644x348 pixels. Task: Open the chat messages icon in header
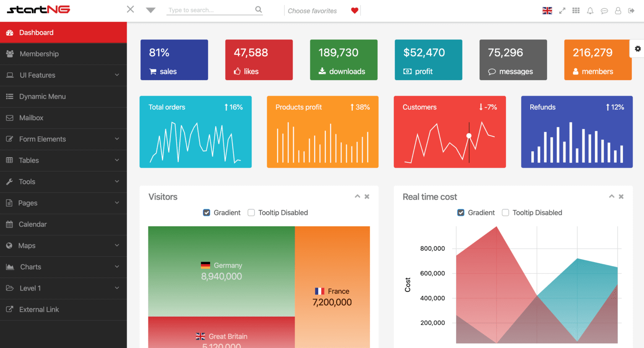pos(604,10)
